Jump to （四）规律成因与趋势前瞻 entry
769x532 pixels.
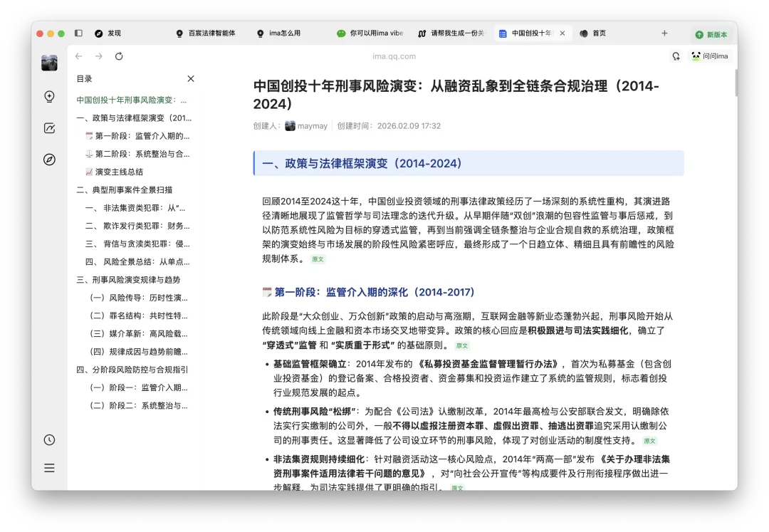coord(138,352)
